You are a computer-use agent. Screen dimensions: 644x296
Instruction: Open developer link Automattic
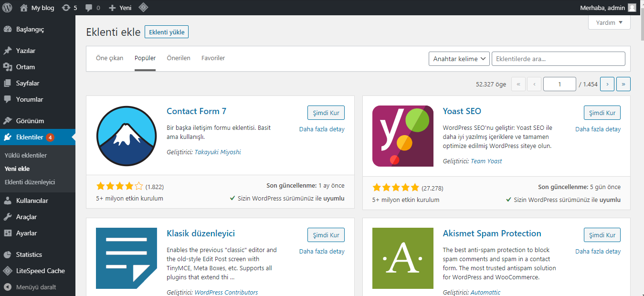486,293
